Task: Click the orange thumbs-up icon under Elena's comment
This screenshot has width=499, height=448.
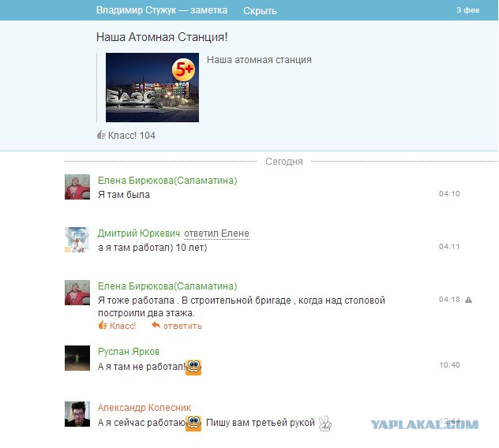Action: 103,326
